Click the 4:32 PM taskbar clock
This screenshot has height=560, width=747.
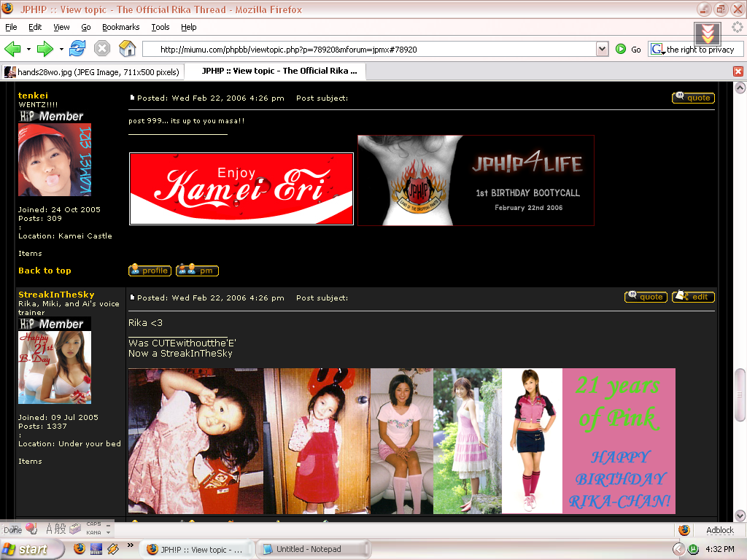pyautogui.click(x=720, y=549)
